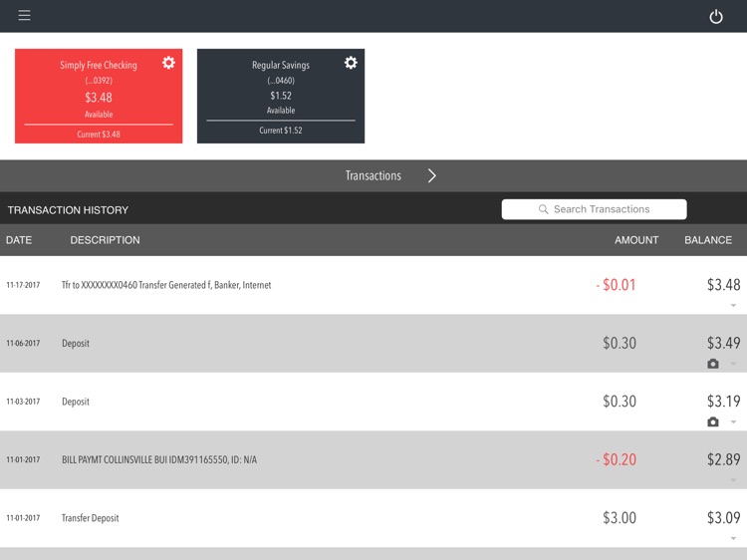Screen dimensions: 747x560
Task: Expand details for the $3.48 balance transaction
Action: pos(734,305)
